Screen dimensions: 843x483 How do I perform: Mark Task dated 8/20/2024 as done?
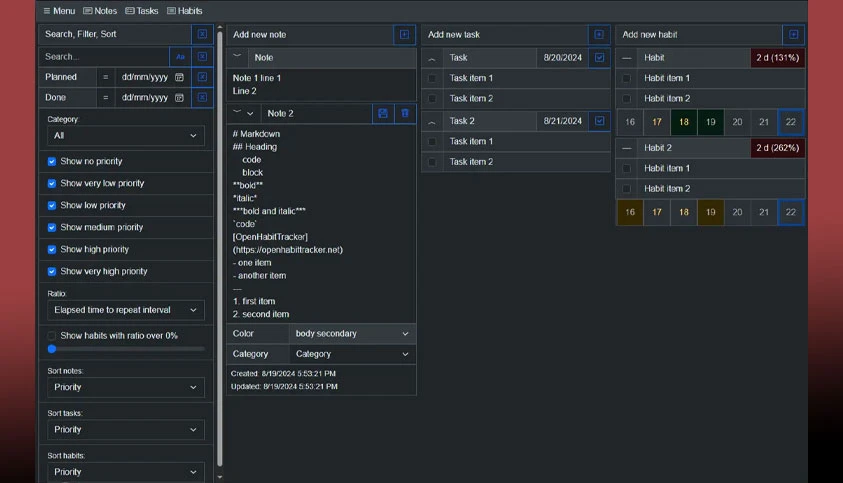point(599,58)
